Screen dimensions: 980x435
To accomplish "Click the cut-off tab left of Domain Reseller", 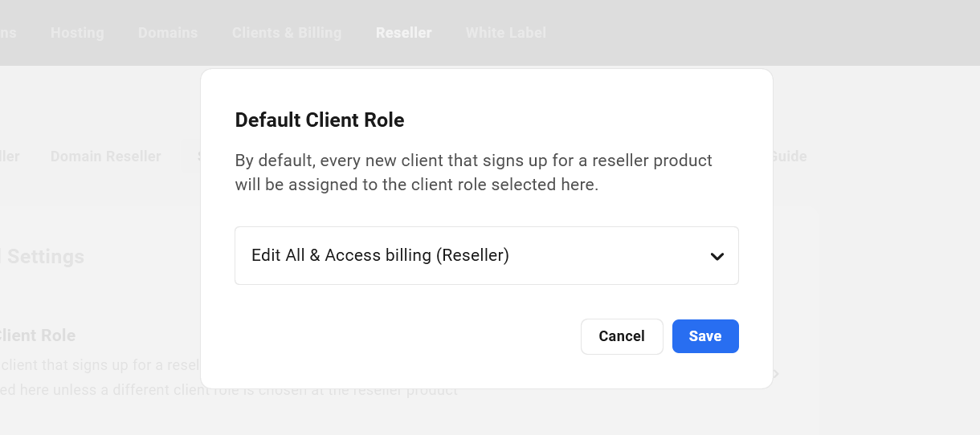I will [9, 157].
